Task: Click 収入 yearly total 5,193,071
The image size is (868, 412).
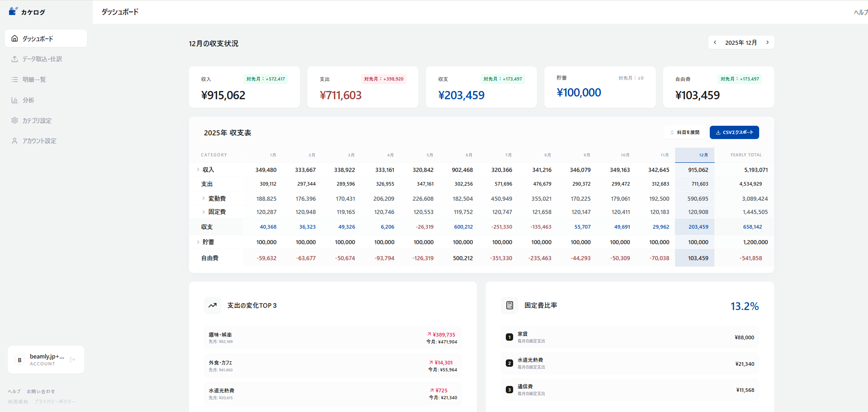Action: tap(756, 170)
